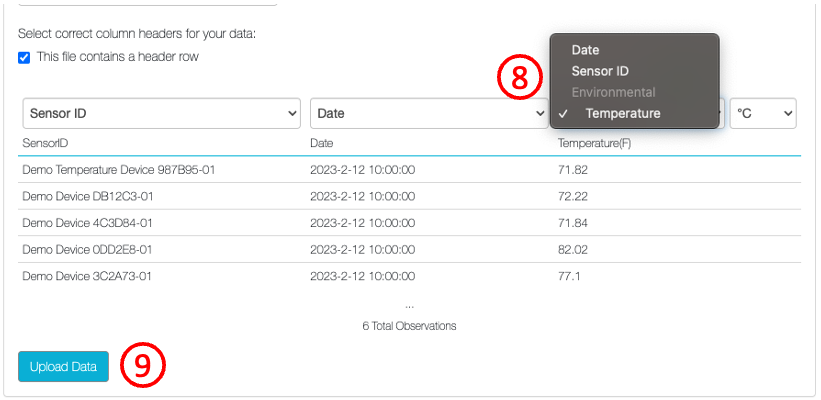Click the '6 Total Observations' text
Screen dimensions: 821x400
pyautogui.click(x=409, y=326)
